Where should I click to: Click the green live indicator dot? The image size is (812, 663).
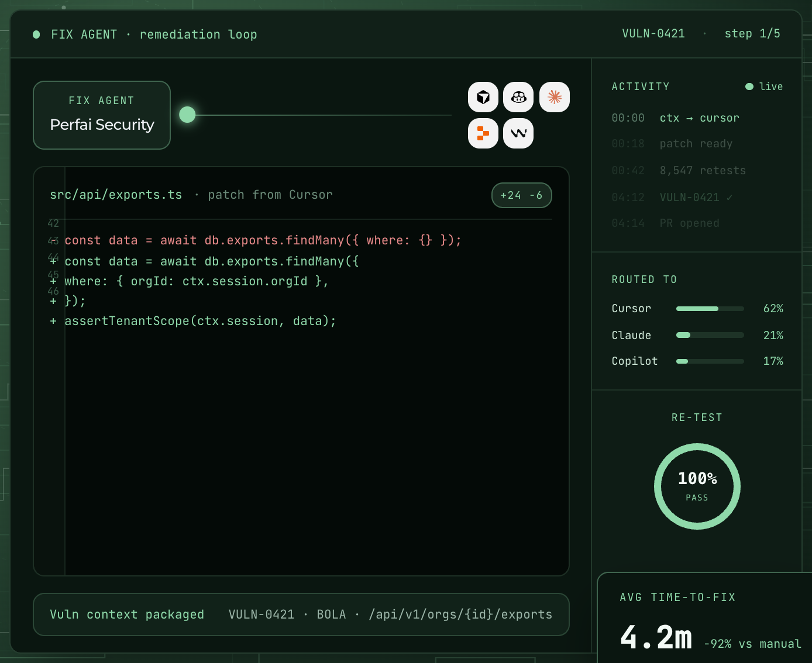click(749, 87)
